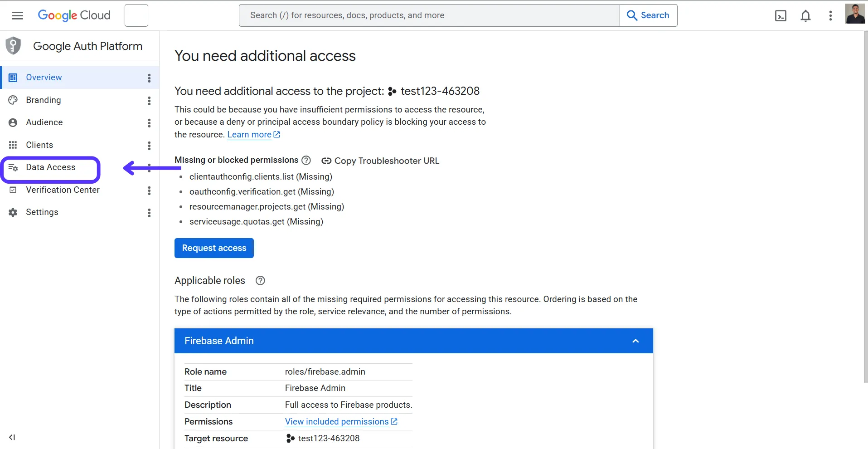Click help icon beside Applicable roles
Image resolution: width=868 pixels, height=449 pixels.
(260, 280)
